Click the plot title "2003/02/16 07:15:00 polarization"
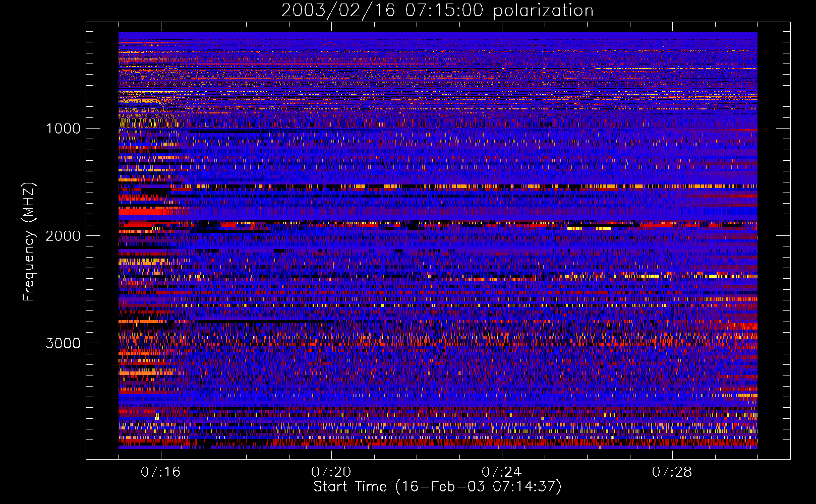 pyautogui.click(x=437, y=11)
